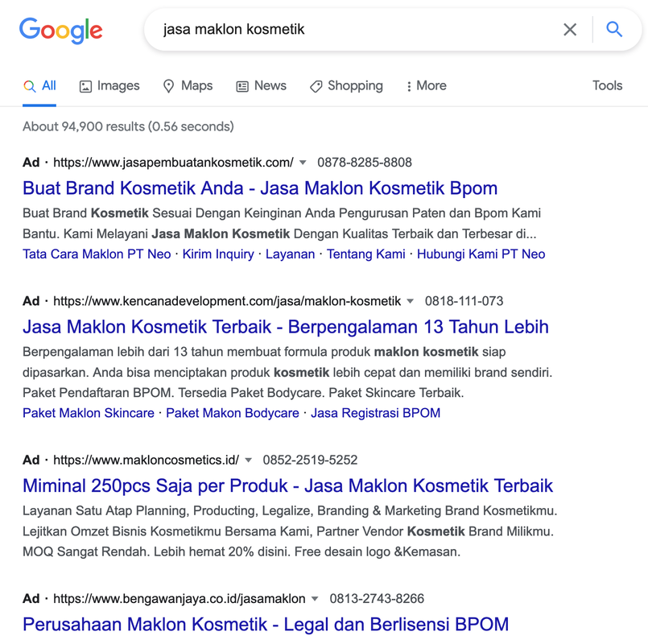Click in the search input field

tap(354, 30)
